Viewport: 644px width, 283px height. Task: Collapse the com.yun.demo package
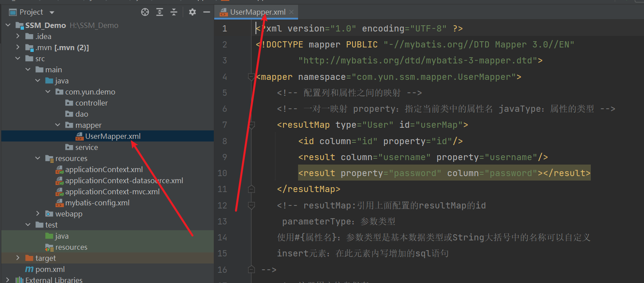48,92
